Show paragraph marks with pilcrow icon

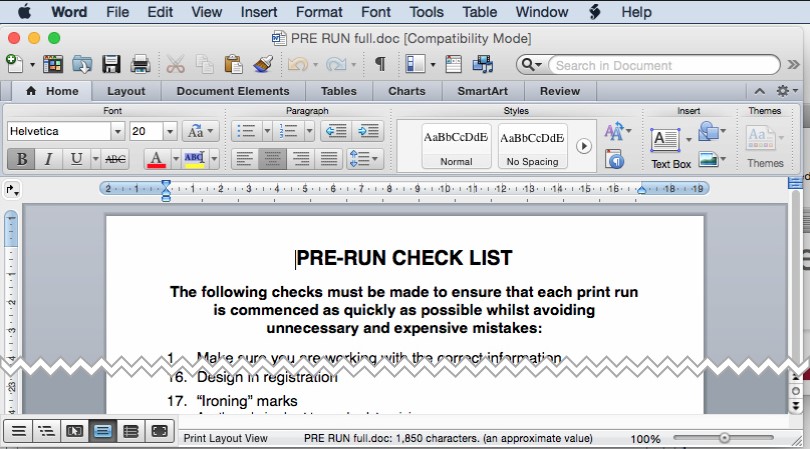click(x=380, y=65)
